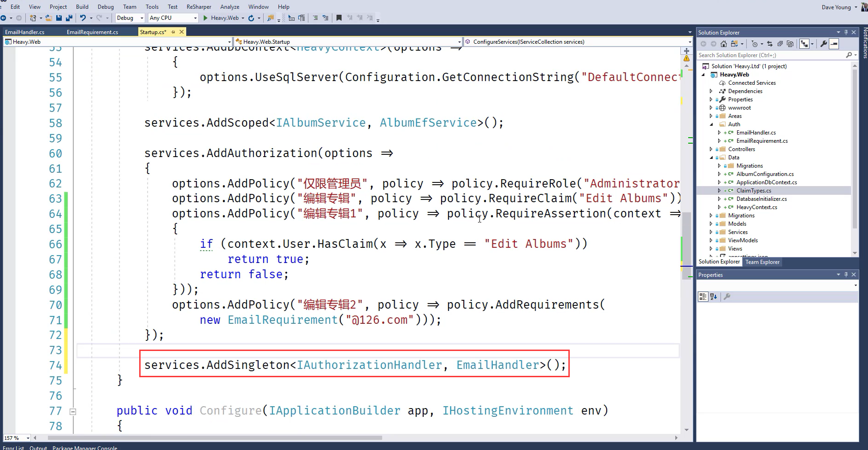Click the Search Solution Explorer field
Screen dimensions: 868x450
click(771, 55)
